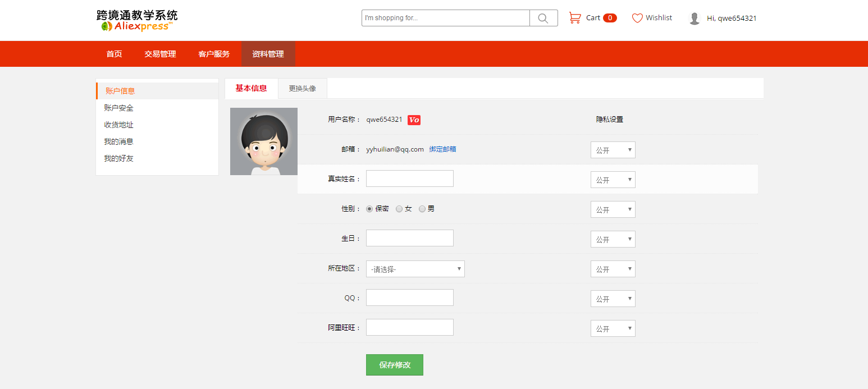Click the red Vo badge beside username

click(414, 120)
